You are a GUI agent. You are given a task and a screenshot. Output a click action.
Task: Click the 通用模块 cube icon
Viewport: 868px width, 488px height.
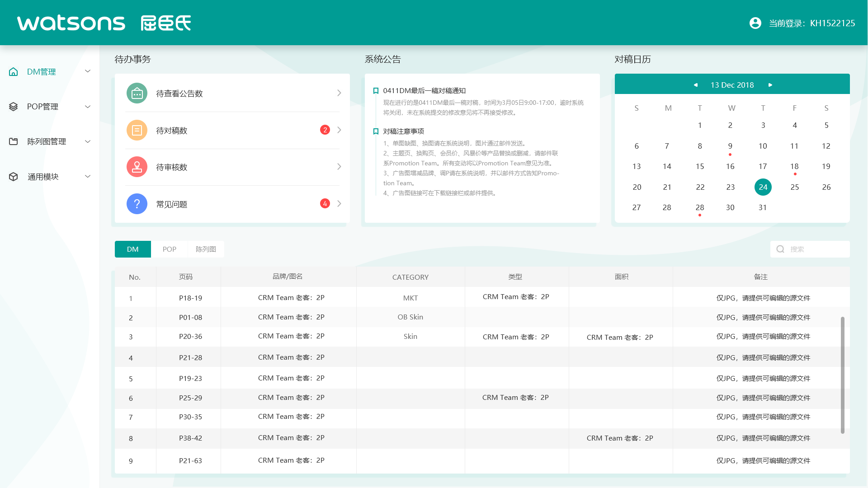click(x=14, y=177)
